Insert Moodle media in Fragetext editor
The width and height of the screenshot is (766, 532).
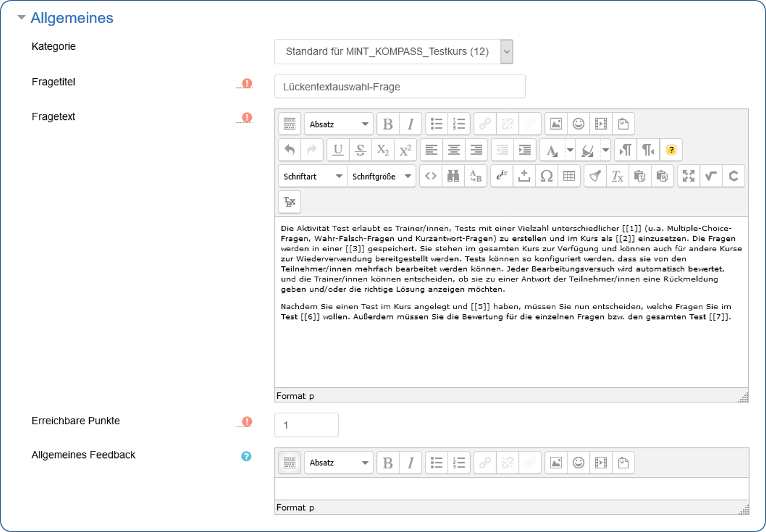(x=601, y=124)
